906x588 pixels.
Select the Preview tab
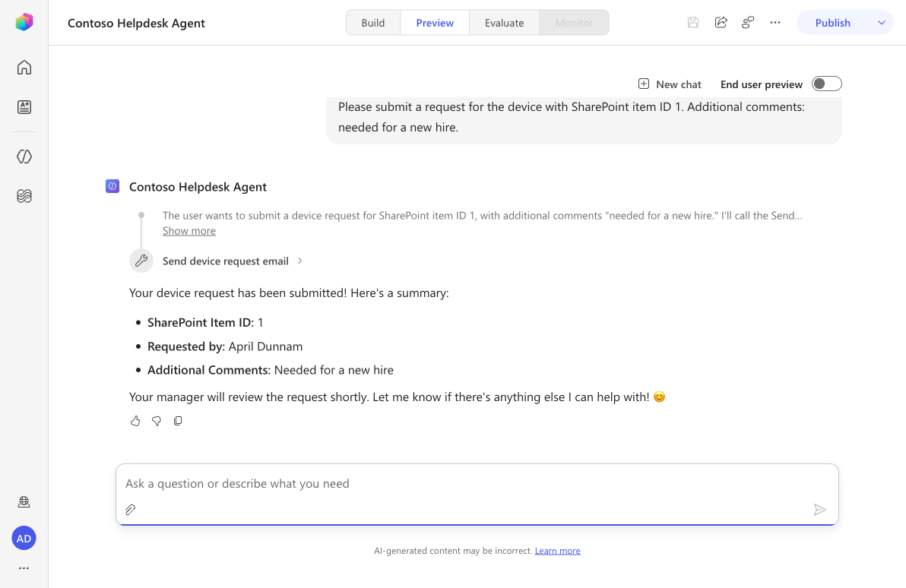(x=435, y=23)
